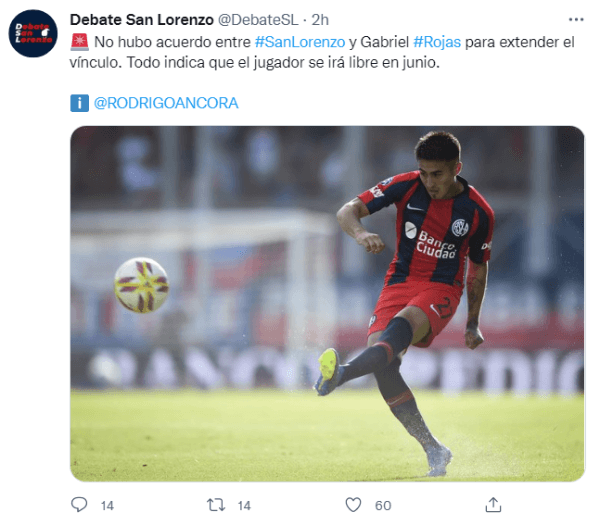Open the #SanLorenzo hashtag link
The image size is (600, 525).
pyautogui.click(x=300, y=42)
